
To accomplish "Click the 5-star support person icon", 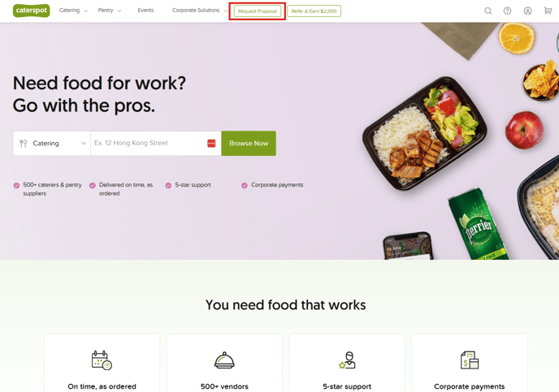I will [347, 360].
